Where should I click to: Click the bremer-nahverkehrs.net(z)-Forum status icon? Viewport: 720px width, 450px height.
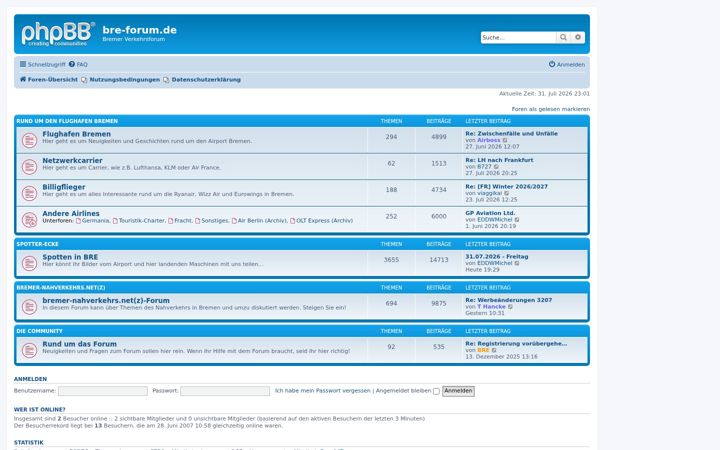click(x=29, y=307)
